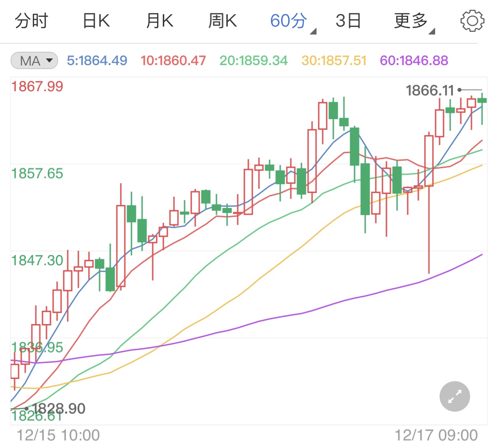Viewport: 498px width, 448px height.
Task: Open the chart settings gear icon
Action: [x=472, y=20]
